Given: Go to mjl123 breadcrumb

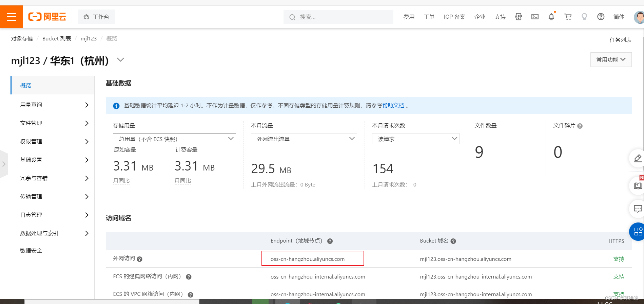Looking at the screenshot, I should tap(89, 39).
